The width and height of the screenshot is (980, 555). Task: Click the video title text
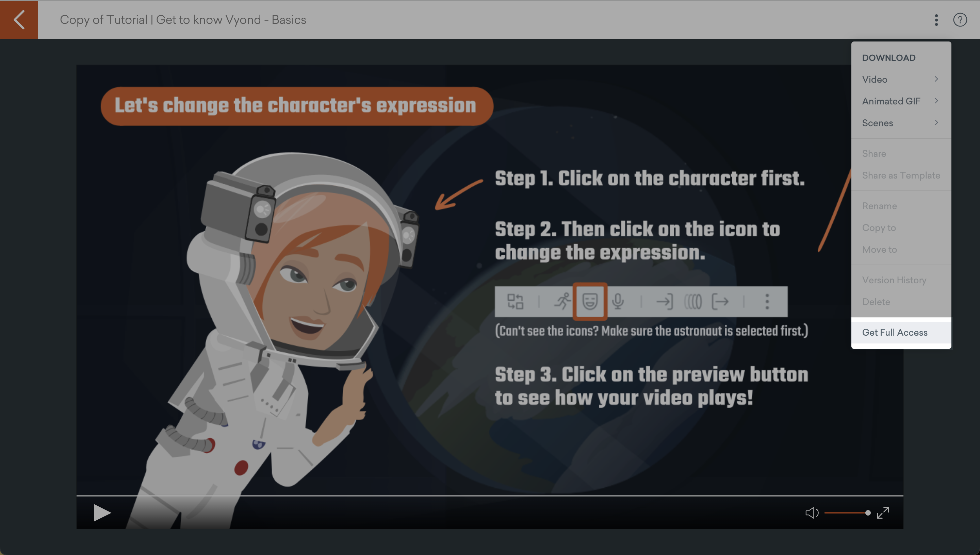(x=183, y=20)
